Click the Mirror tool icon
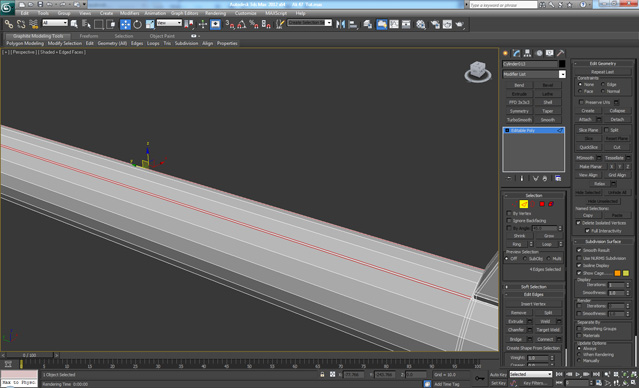Screen dimensions: 639x388 coord(340,24)
